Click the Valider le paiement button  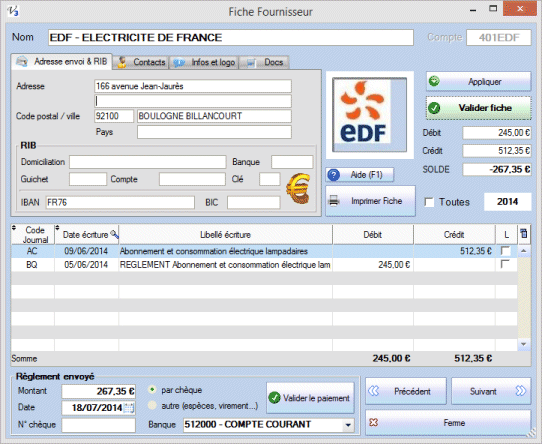coord(310,398)
